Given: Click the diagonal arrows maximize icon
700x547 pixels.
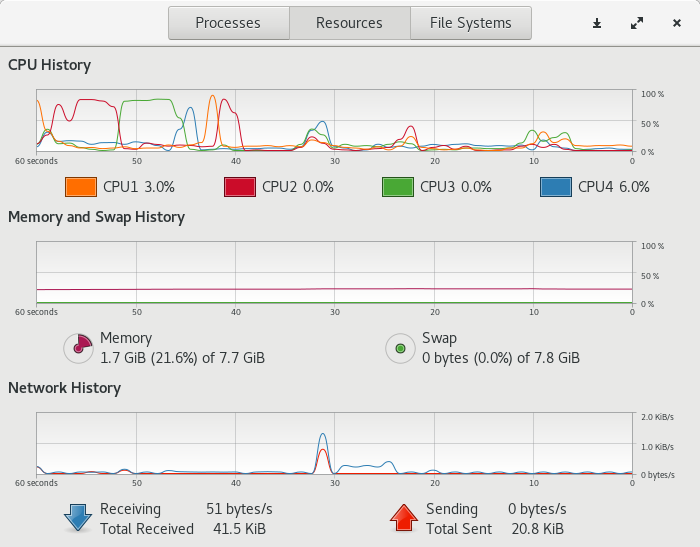Looking at the screenshot, I should 637,23.
